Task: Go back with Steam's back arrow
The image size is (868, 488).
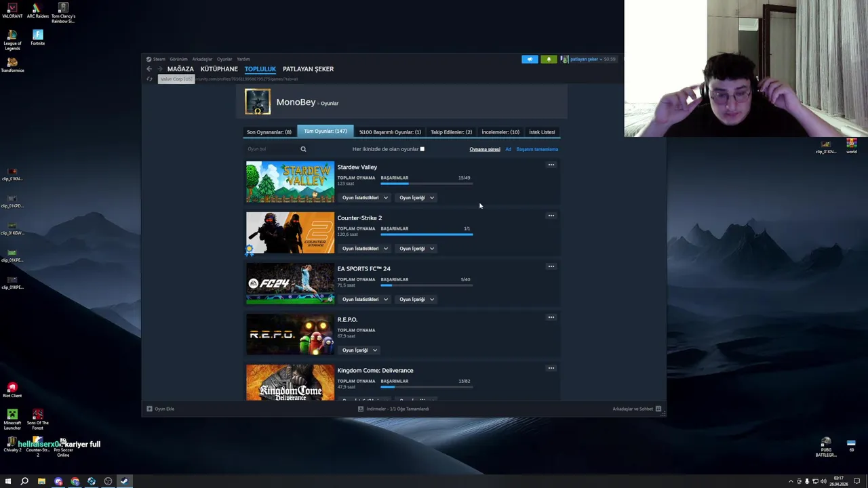Action: tap(149, 69)
